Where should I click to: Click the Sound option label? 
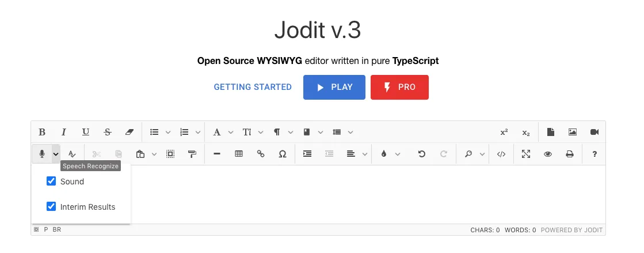click(x=72, y=182)
